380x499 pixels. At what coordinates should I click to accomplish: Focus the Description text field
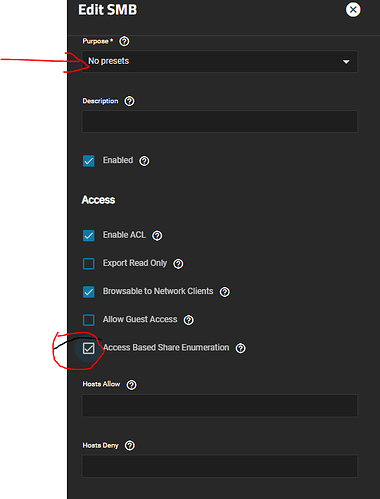tap(220, 121)
